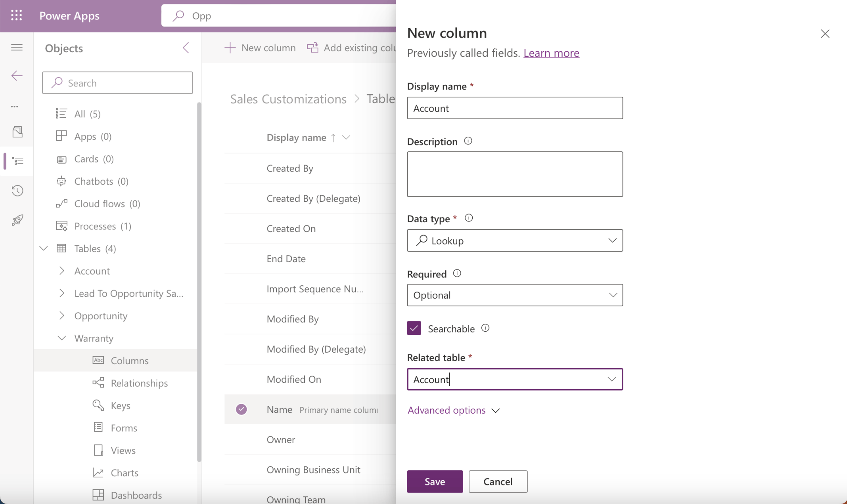This screenshot has width=847, height=504.
Task: Click the Data type info icon
Action: (x=468, y=218)
